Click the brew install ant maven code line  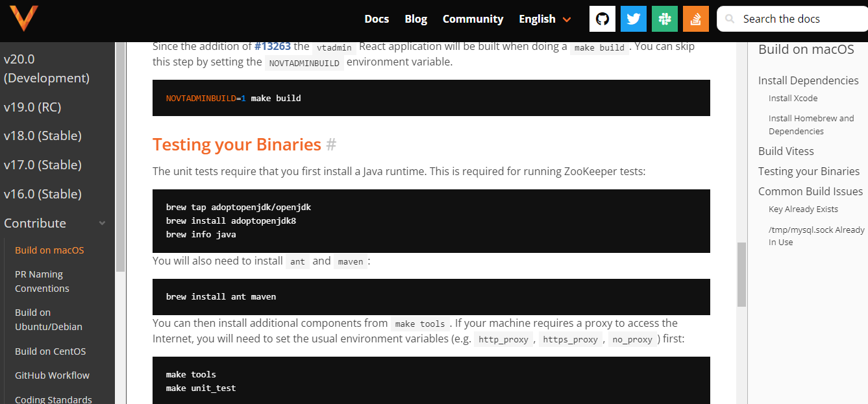(x=221, y=296)
